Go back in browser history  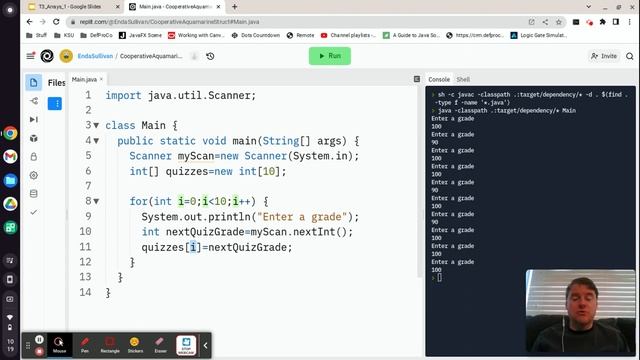(29, 22)
